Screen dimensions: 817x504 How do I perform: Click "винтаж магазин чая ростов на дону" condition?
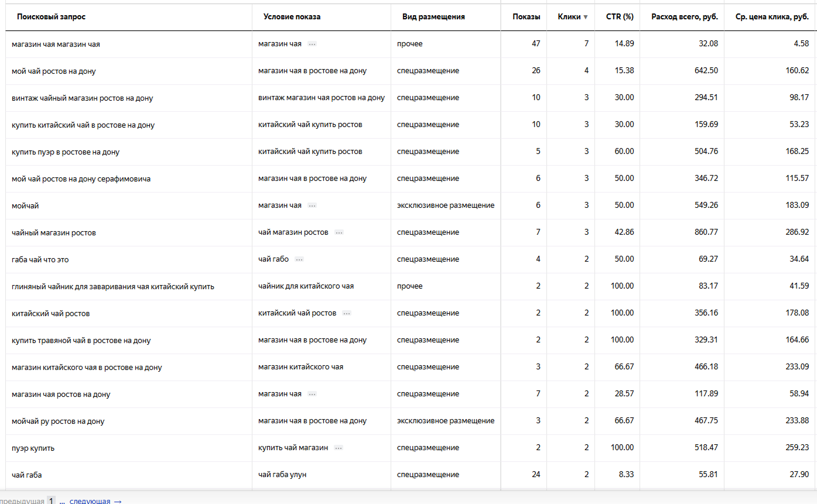click(322, 98)
